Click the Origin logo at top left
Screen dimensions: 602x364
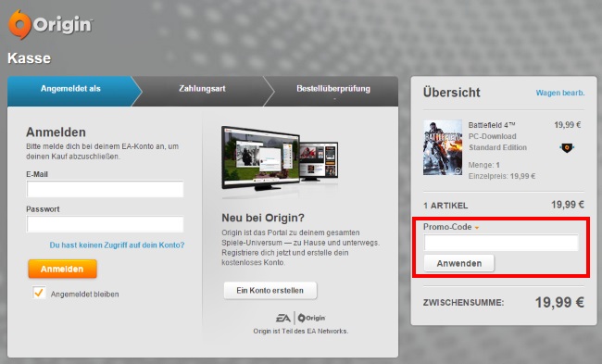(x=50, y=25)
